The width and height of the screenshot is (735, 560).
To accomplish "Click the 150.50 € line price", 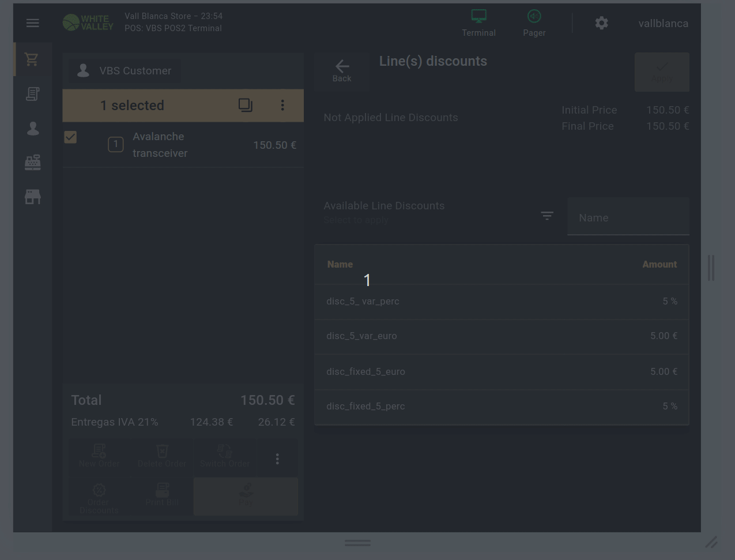I will pyautogui.click(x=274, y=145).
